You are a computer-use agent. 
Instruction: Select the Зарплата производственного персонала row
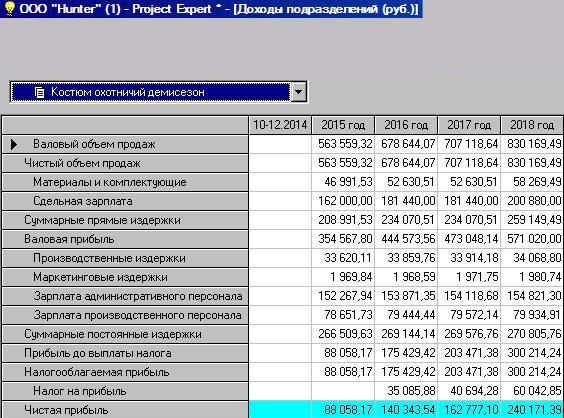coord(125,315)
